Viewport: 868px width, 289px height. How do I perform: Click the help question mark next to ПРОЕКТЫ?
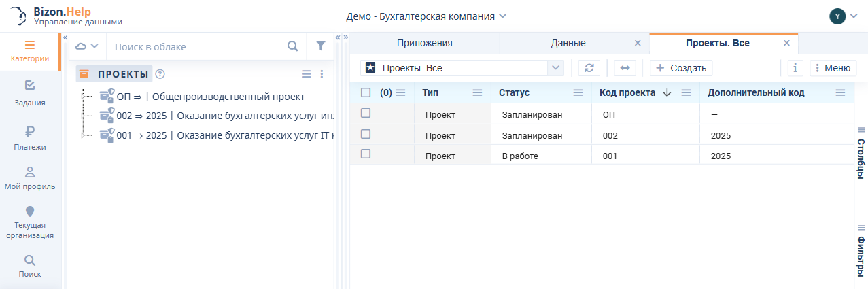[160, 74]
